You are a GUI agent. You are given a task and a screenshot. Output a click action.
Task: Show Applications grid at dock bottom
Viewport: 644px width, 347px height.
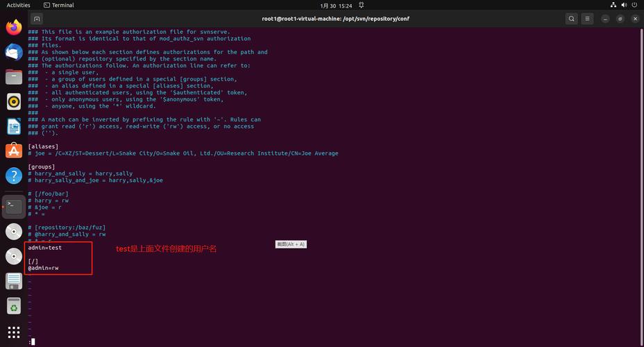tap(14, 332)
